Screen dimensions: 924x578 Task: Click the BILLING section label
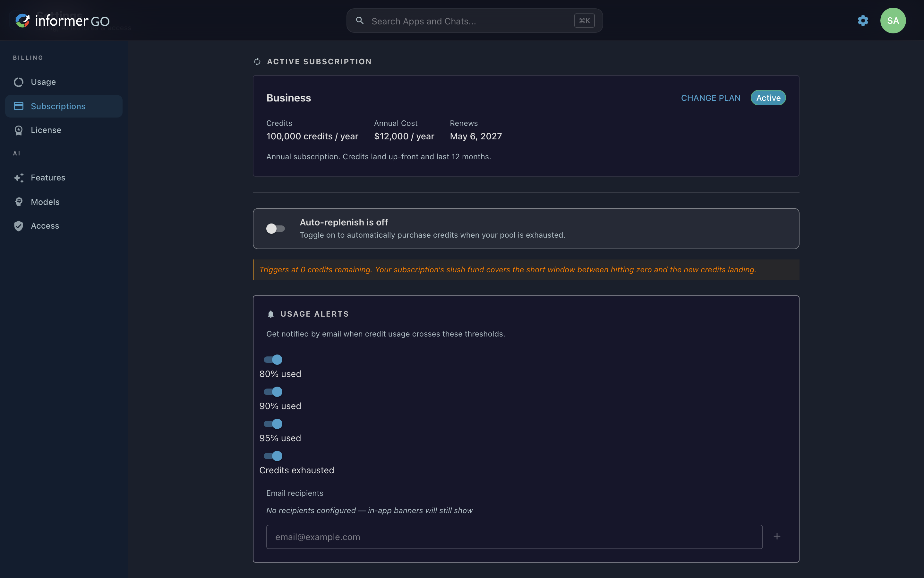[x=28, y=58]
